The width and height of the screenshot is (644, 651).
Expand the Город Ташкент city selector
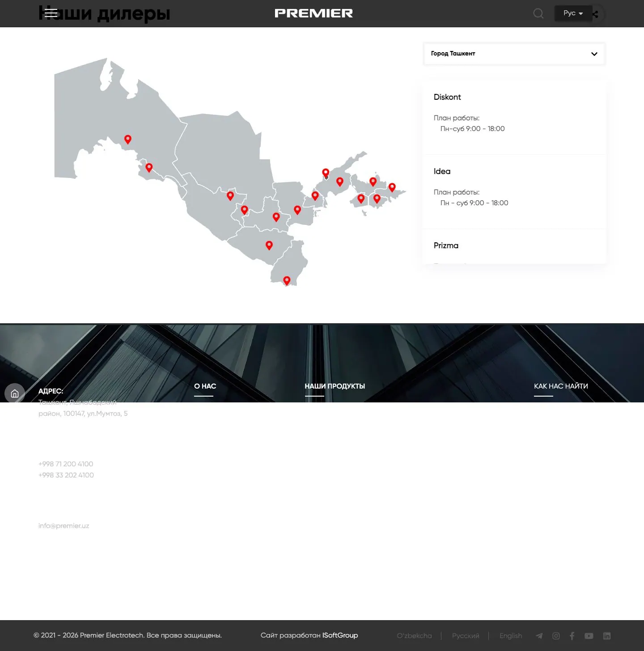tap(514, 54)
